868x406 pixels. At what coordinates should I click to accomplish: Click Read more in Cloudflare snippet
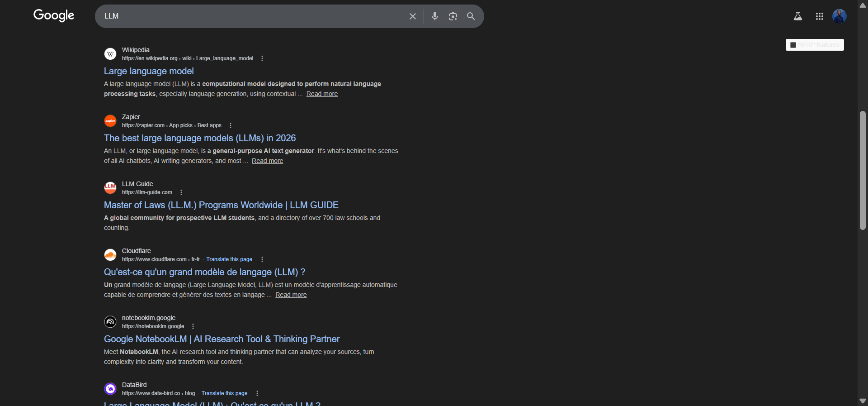pyautogui.click(x=291, y=295)
